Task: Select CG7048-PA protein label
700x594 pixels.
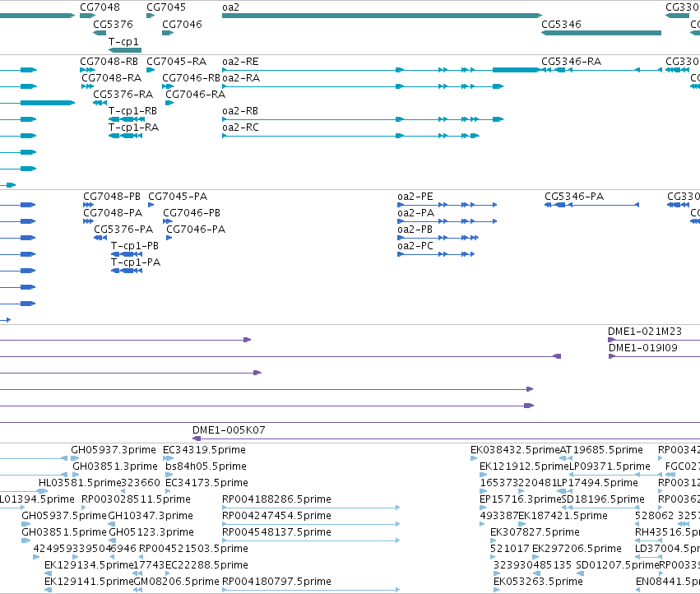Action: click(113, 213)
